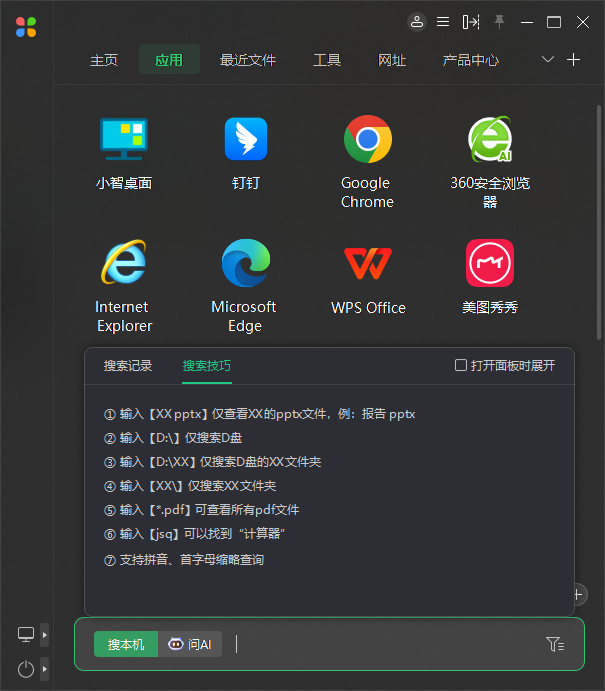Click the round plus button beside tips panel

coord(581,594)
